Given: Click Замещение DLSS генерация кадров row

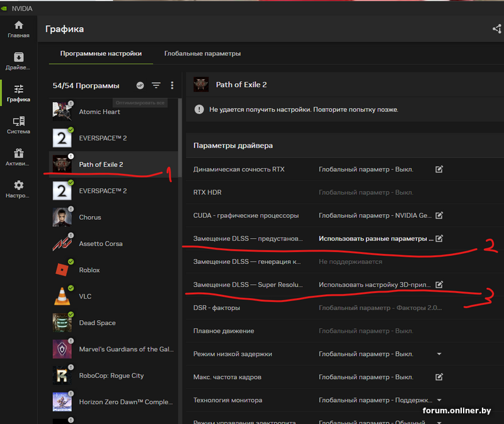Looking at the screenshot, I should (x=345, y=261).
